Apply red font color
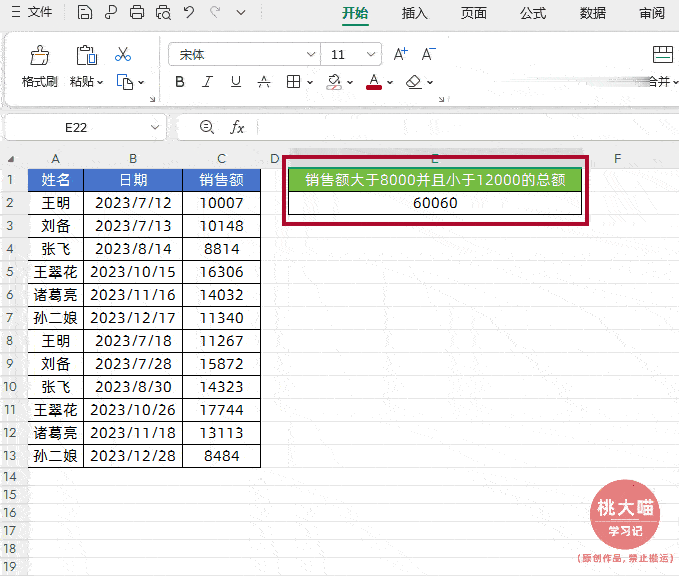 pyautogui.click(x=374, y=81)
